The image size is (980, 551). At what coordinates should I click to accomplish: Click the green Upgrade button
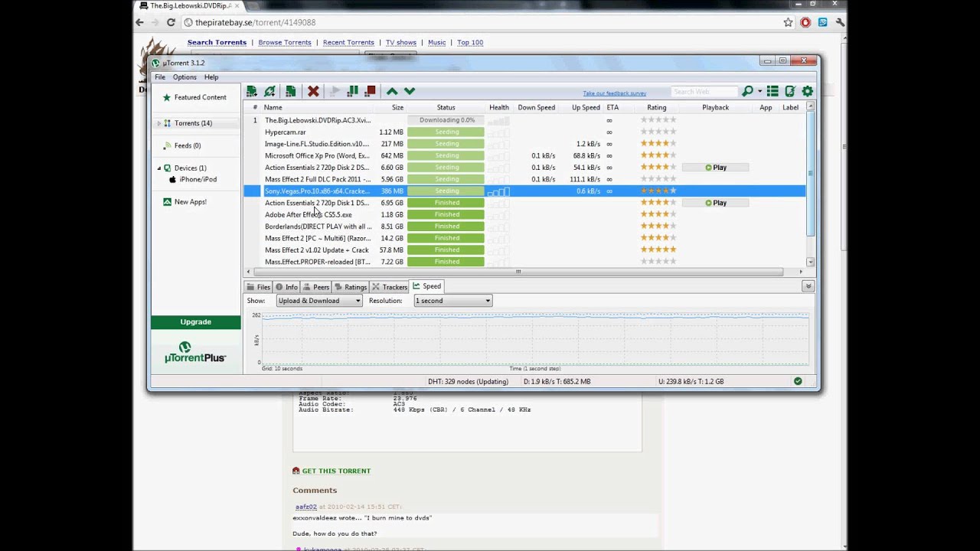pos(195,322)
